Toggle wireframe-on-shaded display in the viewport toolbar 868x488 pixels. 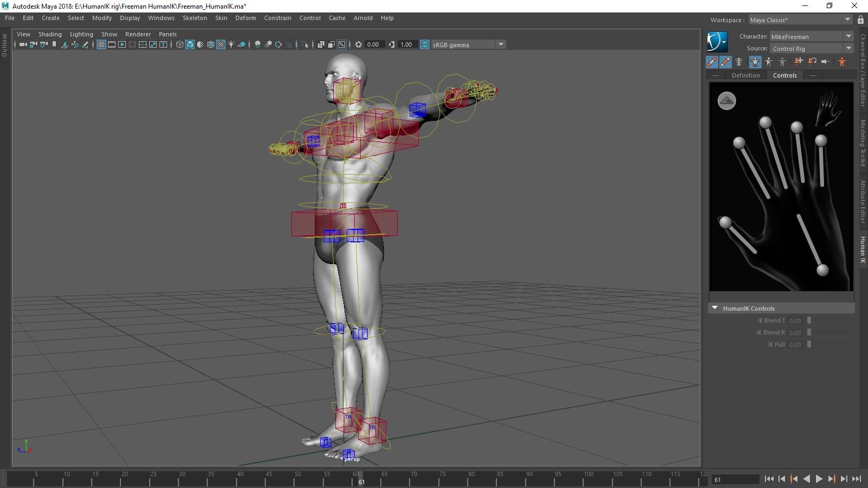200,44
